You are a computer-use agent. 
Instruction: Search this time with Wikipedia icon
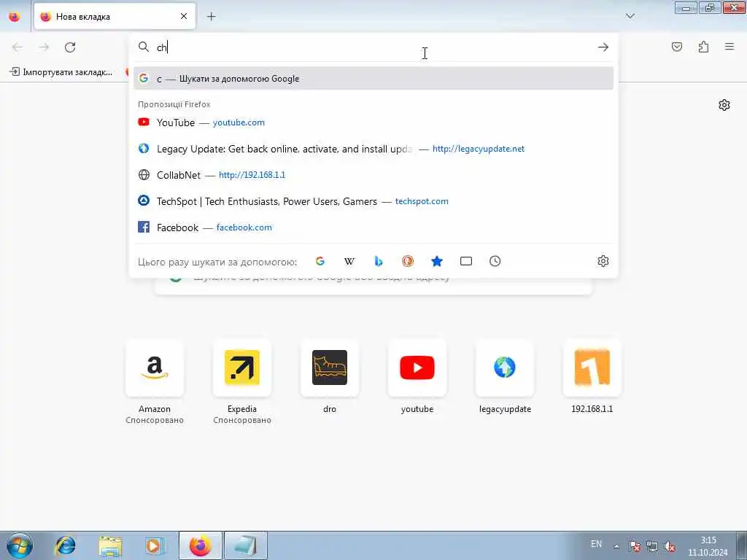click(349, 261)
